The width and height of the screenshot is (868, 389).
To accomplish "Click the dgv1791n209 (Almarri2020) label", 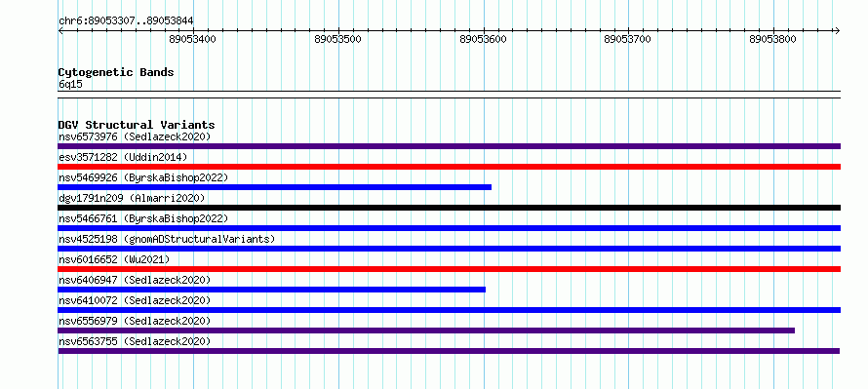I will [132, 198].
